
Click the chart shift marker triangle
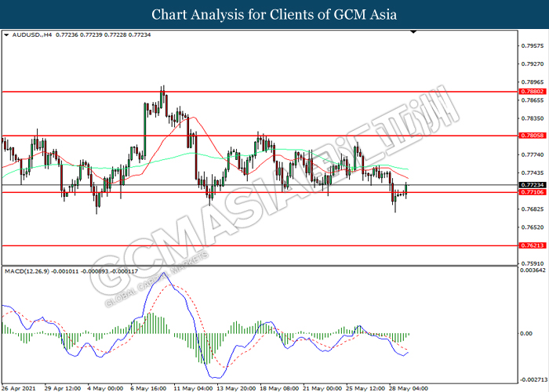pyautogui.click(x=413, y=32)
